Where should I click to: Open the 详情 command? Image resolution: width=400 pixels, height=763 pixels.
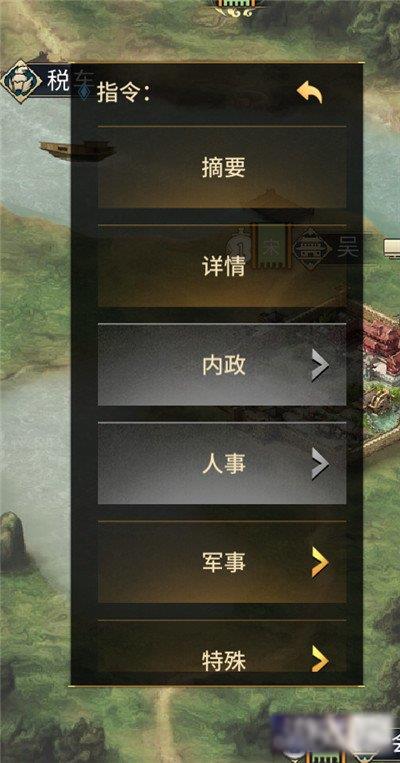click(x=222, y=266)
